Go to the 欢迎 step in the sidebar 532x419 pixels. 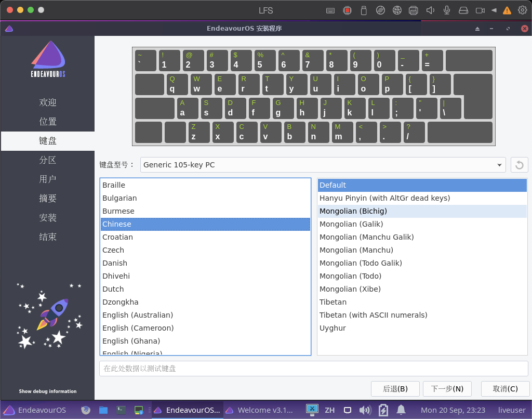[x=47, y=102]
